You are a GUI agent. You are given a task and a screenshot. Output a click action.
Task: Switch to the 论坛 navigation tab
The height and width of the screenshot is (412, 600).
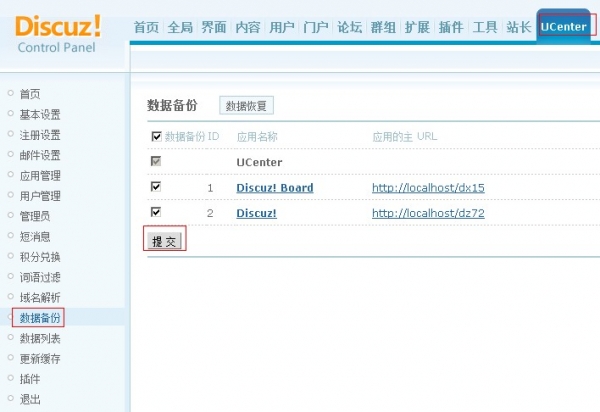350,28
